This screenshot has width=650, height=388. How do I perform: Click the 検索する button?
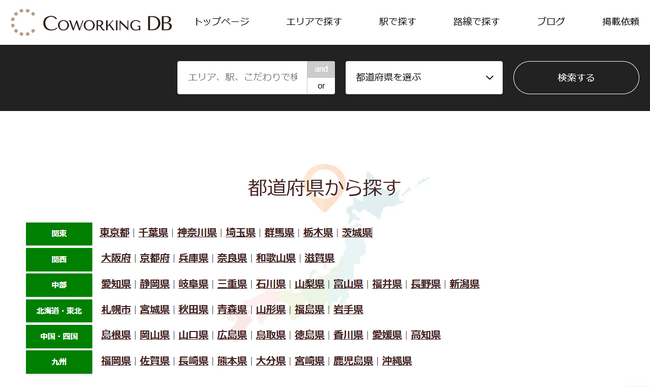576,78
